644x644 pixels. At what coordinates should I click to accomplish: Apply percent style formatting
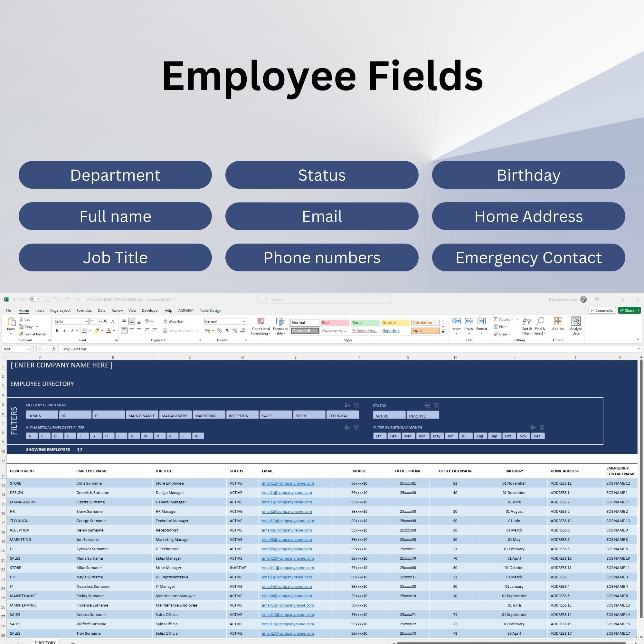[x=219, y=331]
